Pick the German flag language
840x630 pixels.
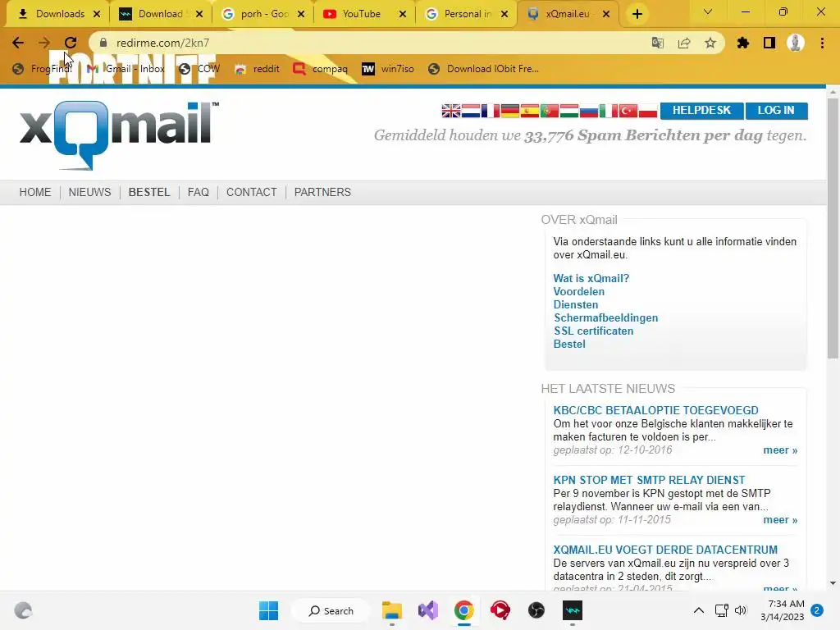(x=510, y=111)
